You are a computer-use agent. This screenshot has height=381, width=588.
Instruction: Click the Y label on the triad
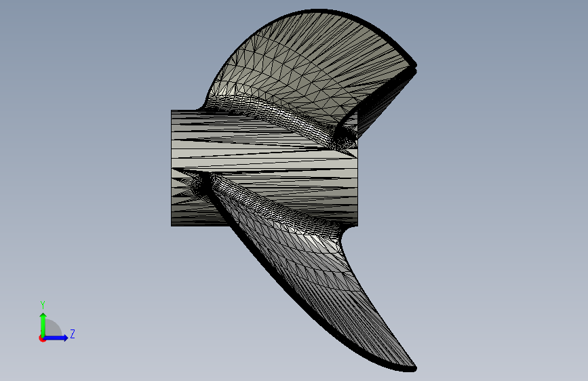43,305
